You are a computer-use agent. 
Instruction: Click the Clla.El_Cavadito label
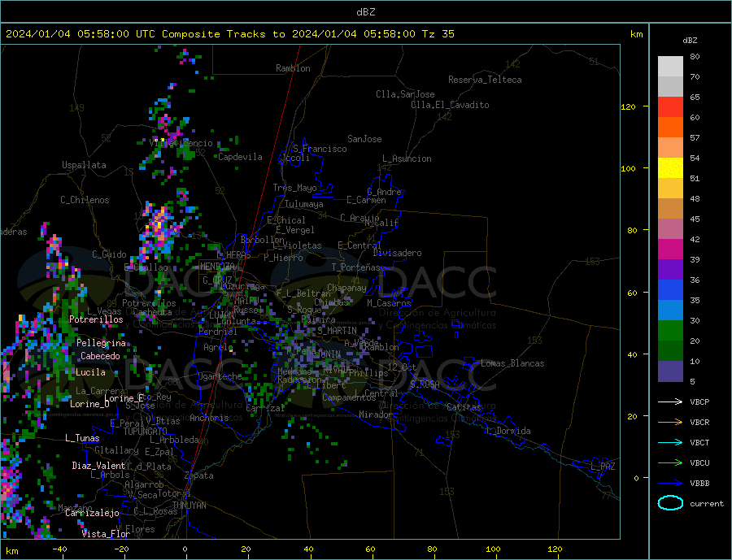[450, 105]
